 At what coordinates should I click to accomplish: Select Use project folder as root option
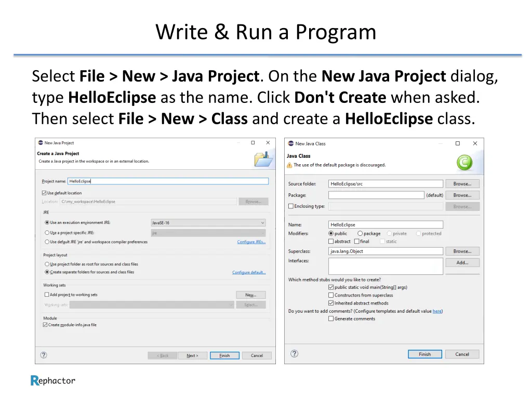click(47, 264)
